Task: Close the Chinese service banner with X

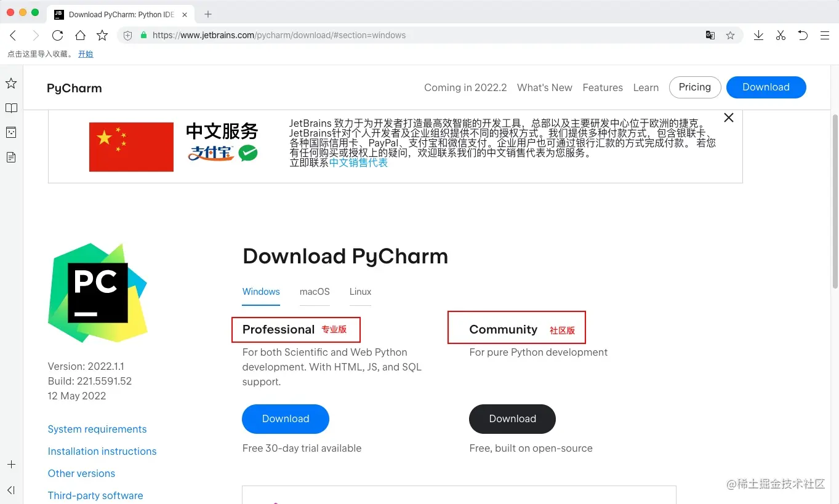Action: [x=729, y=118]
